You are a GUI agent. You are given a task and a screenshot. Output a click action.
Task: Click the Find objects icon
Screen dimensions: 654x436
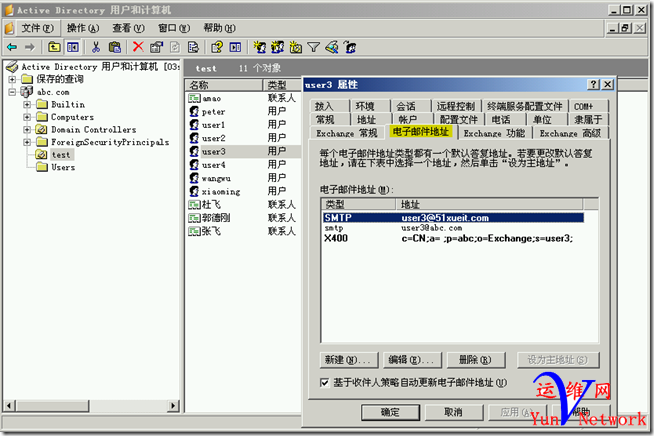click(x=332, y=48)
